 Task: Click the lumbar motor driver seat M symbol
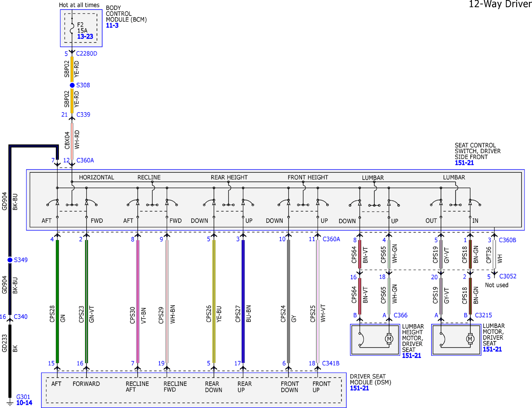click(470, 339)
